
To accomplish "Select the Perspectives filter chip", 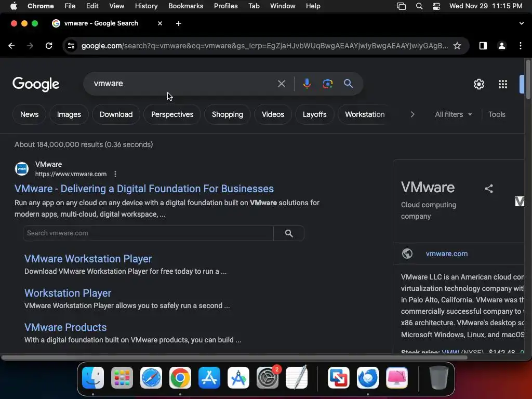I will click(172, 114).
